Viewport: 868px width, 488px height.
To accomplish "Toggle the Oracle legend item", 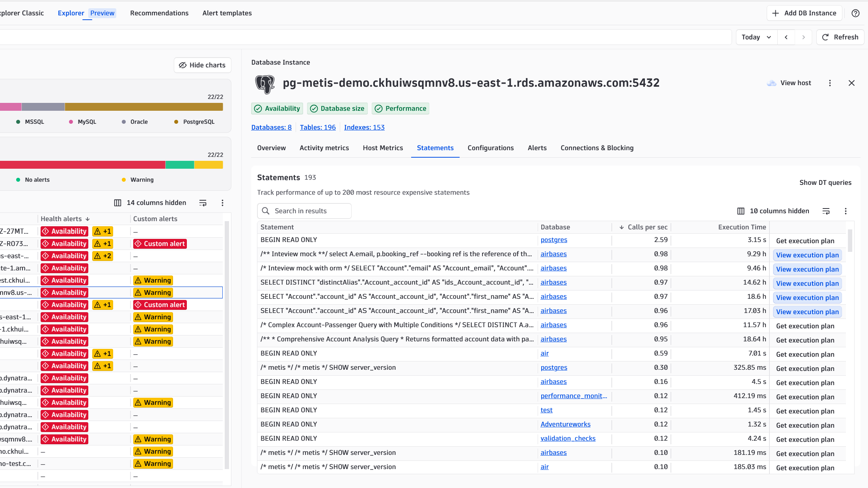I will [x=135, y=122].
